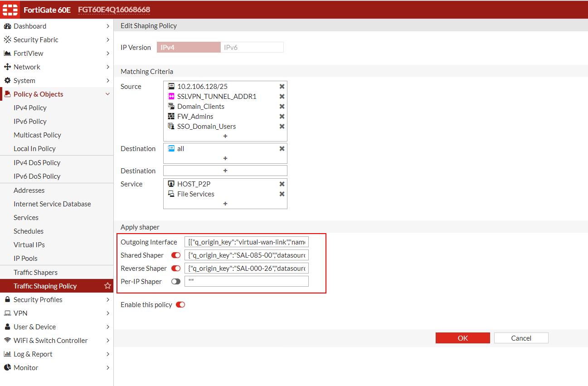
Task: Click the Monitor pie chart icon
Action: 7,368
